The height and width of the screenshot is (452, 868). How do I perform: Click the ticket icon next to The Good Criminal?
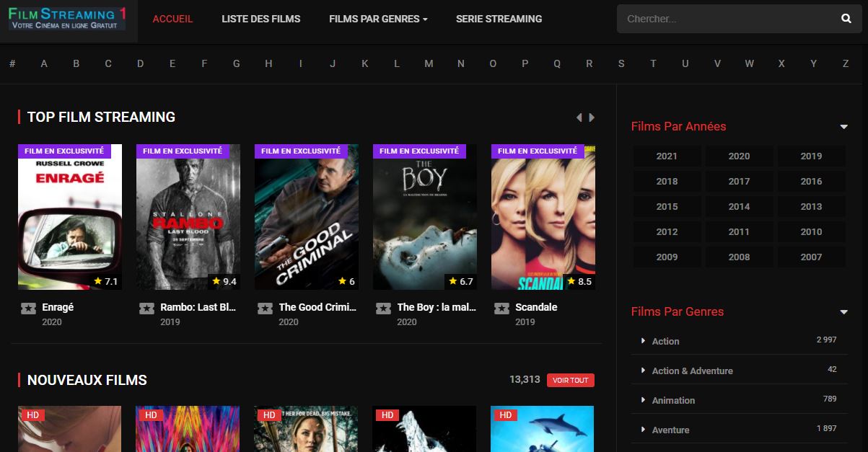[265, 309]
